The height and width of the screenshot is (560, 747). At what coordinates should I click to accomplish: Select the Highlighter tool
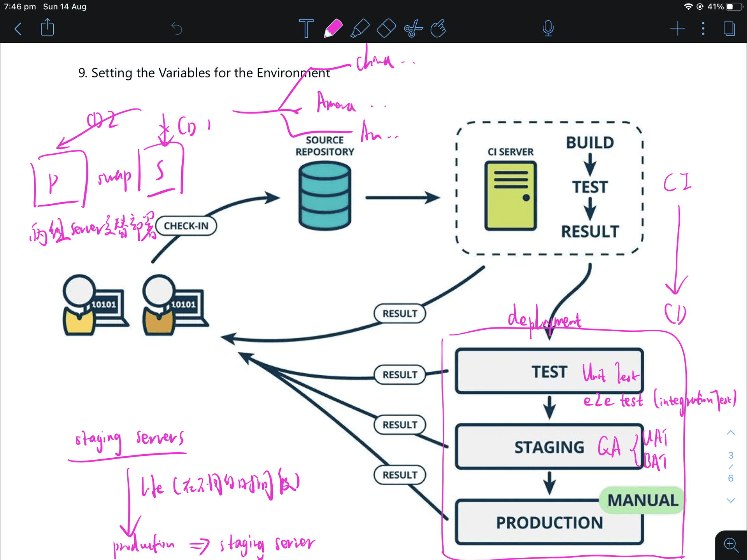[360, 28]
